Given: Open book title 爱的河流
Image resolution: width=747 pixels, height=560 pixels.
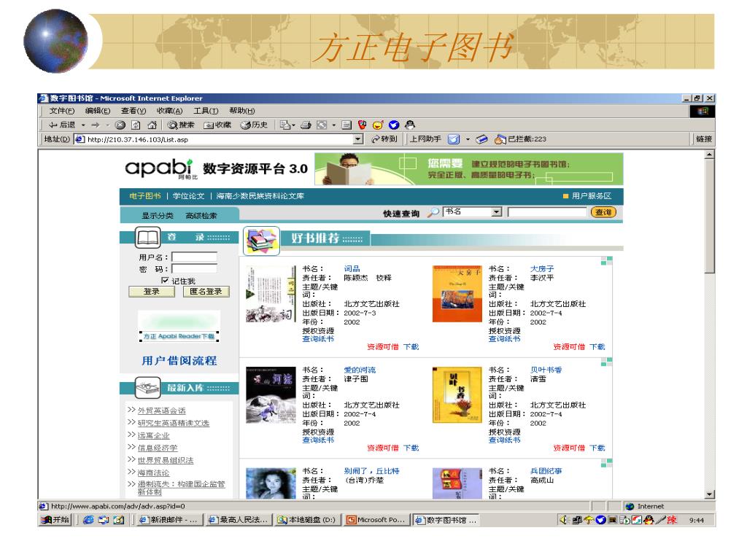Looking at the screenshot, I should tap(360, 370).
